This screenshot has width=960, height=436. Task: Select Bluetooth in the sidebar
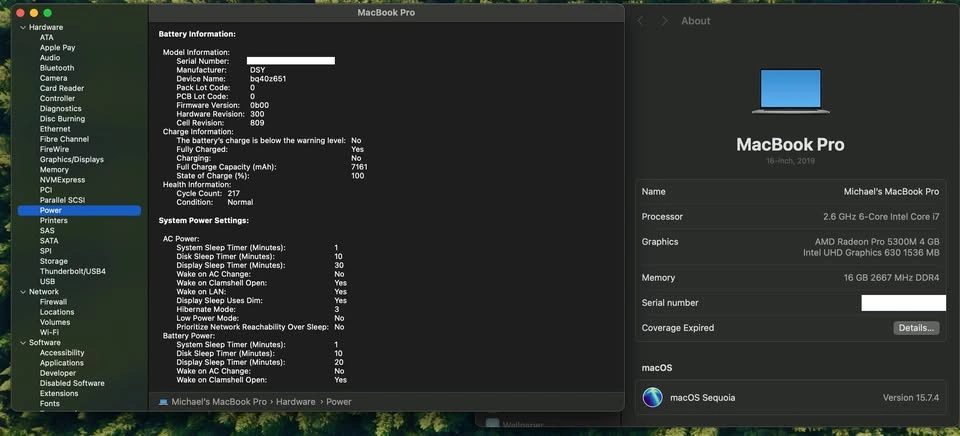click(x=57, y=68)
